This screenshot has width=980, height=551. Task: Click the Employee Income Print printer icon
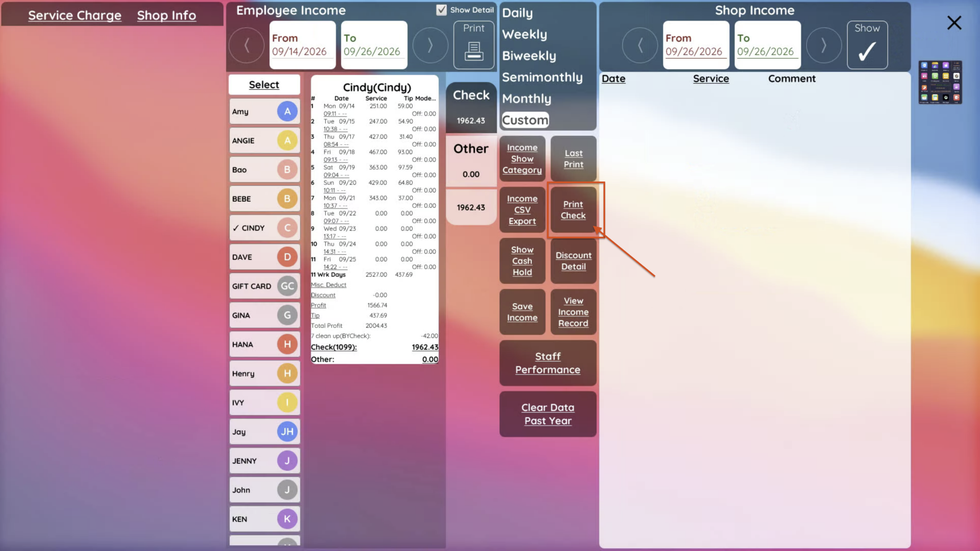point(474,45)
